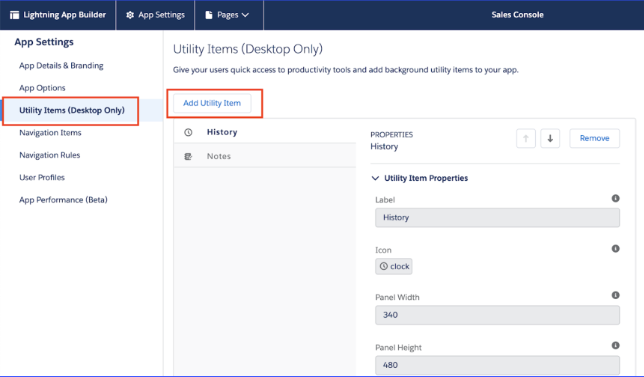This screenshot has width=644, height=377.
Task: Open App Performance (Beta) settings
Action: (63, 200)
